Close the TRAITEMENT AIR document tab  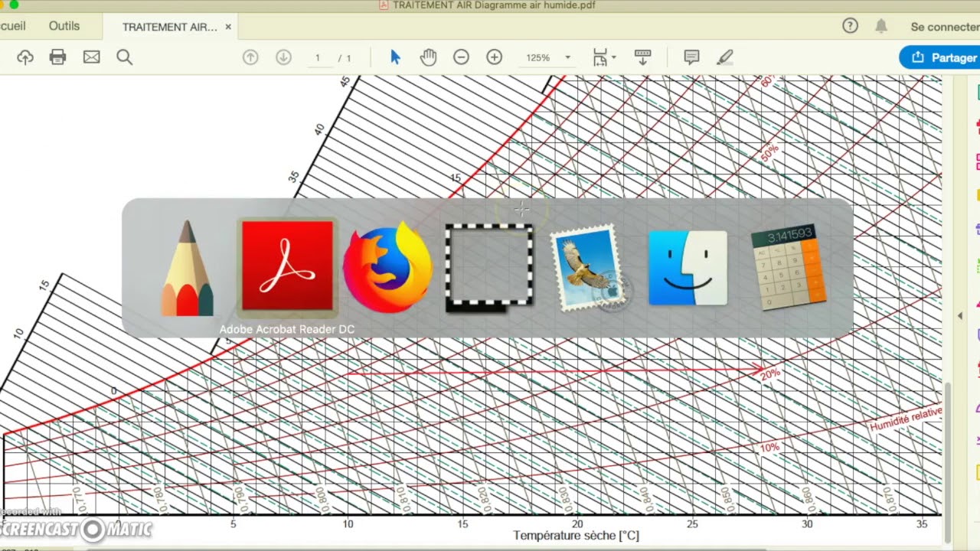click(228, 27)
